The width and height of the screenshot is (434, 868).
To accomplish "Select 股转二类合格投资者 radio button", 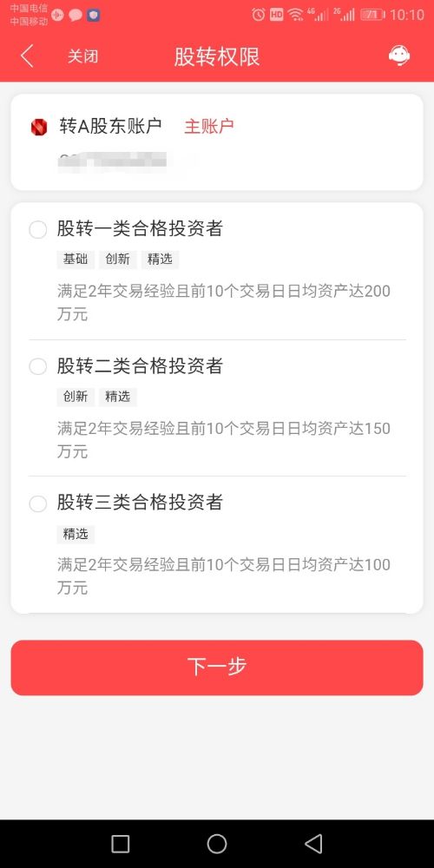I will point(37,366).
